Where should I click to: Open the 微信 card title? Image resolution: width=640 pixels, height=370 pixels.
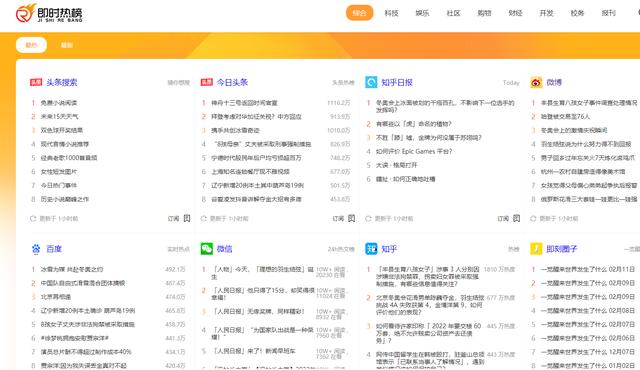[224, 249]
